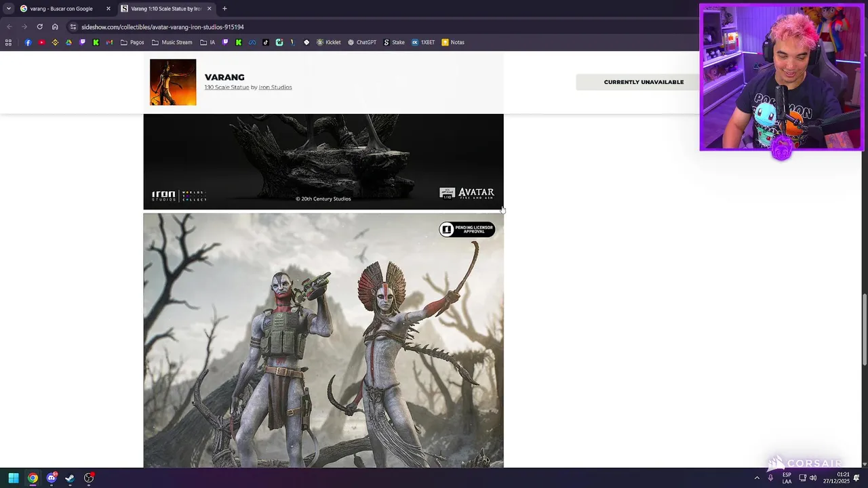Open the Chrome apps grid icon

8,42
